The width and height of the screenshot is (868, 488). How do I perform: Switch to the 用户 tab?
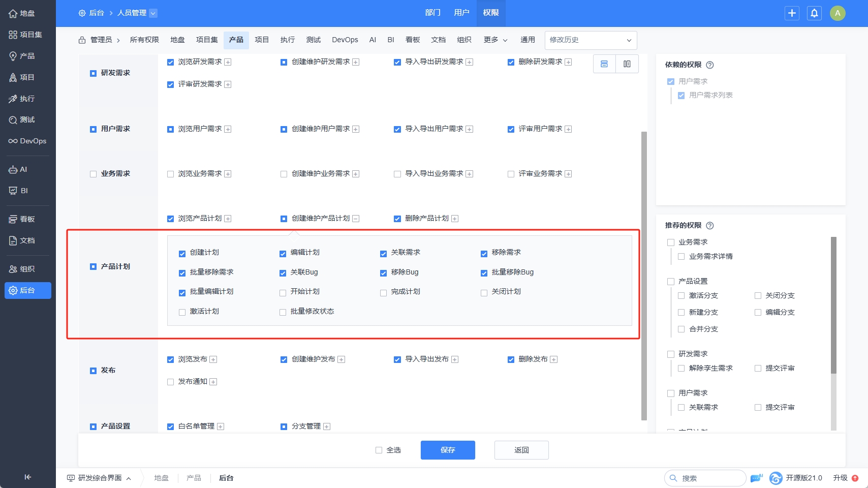pos(461,13)
